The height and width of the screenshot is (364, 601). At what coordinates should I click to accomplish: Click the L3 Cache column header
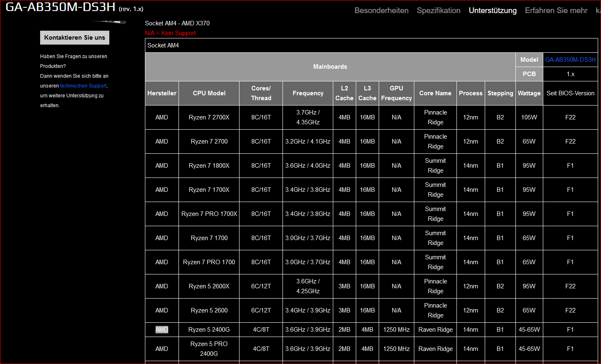pos(367,93)
